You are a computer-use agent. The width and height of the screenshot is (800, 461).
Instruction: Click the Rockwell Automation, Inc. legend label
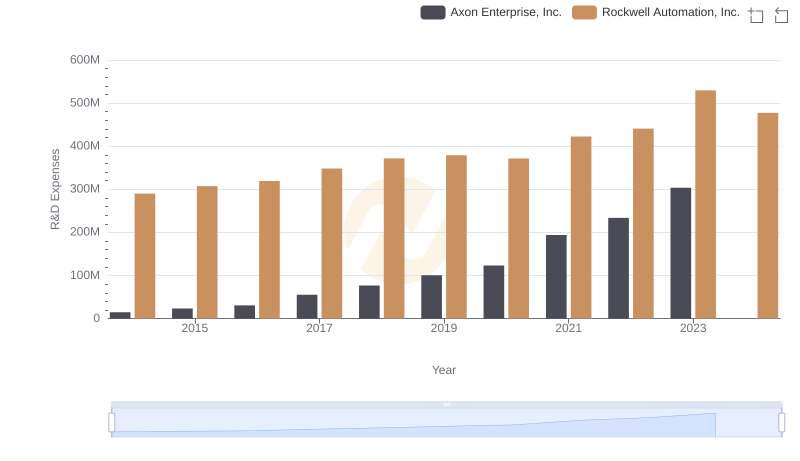pyautogui.click(x=670, y=12)
